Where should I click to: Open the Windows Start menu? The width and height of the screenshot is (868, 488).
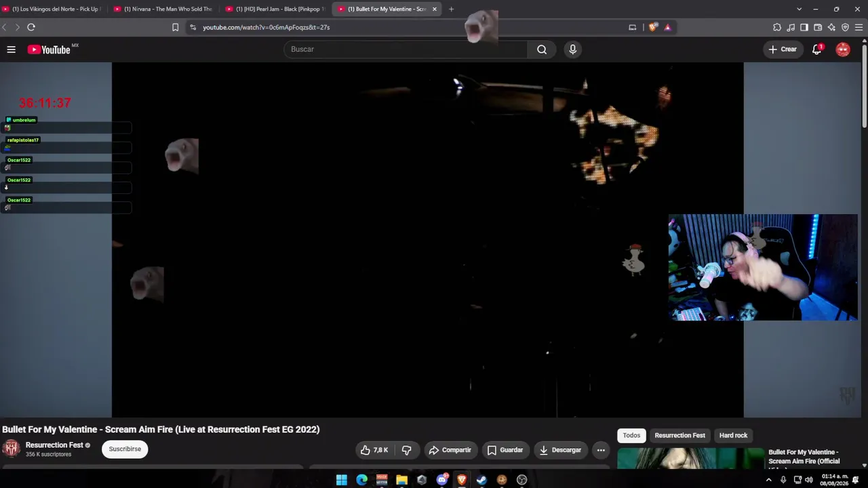(342, 480)
